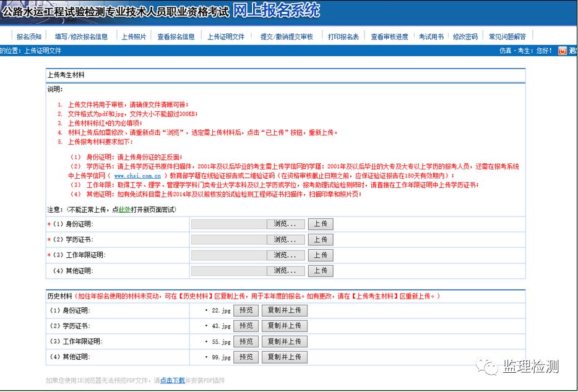Click the 其他证明 file path field

pos(229,270)
